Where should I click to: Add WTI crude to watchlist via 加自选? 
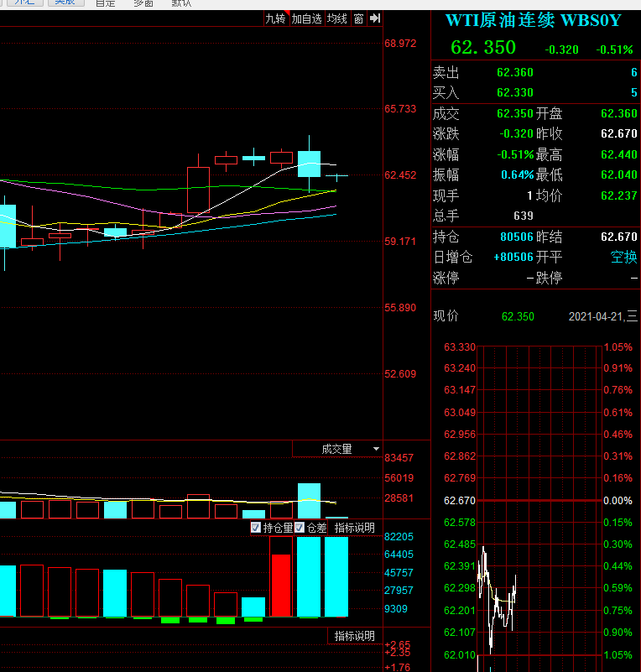pyautogui.click(x=307, y=18)
